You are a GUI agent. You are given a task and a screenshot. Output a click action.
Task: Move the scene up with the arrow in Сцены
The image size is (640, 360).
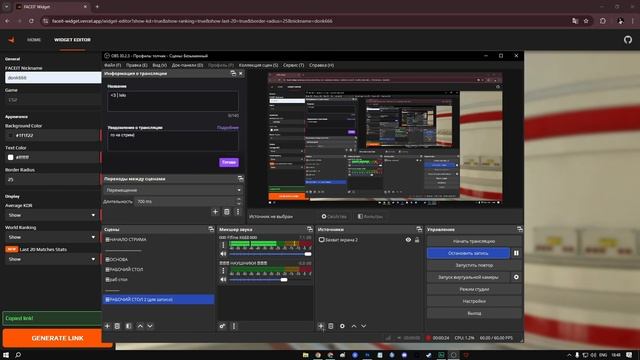140,326
